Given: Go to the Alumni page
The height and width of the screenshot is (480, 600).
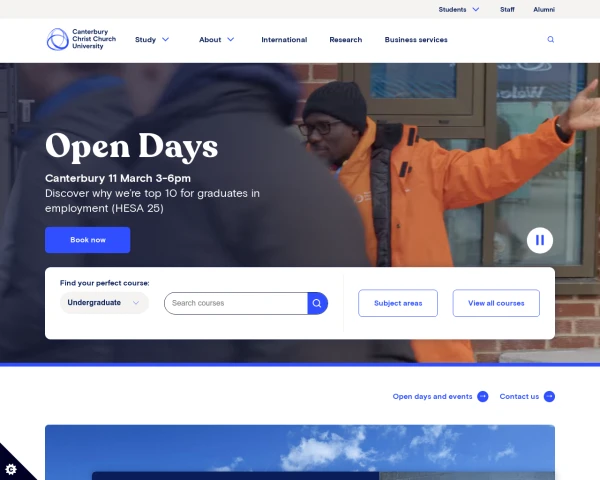Looking at the screenshot, I should (x=544, y=10).
